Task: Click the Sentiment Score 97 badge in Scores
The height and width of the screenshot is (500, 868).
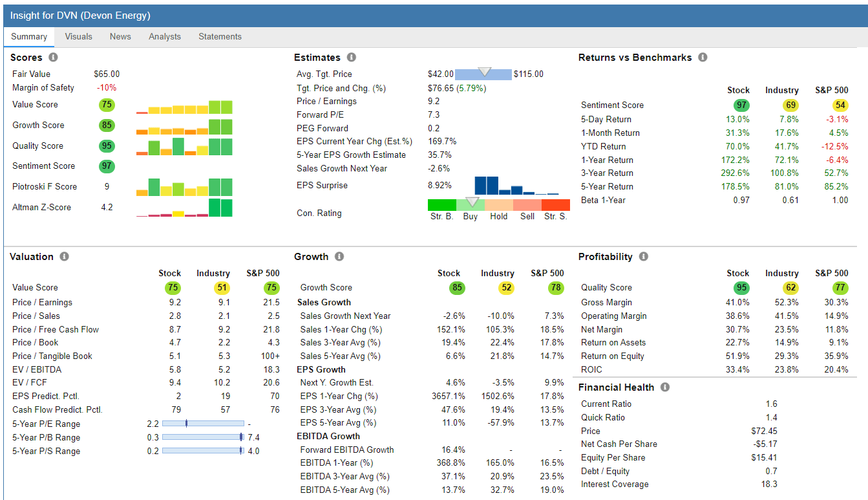Action: click(x=107, y=166)
